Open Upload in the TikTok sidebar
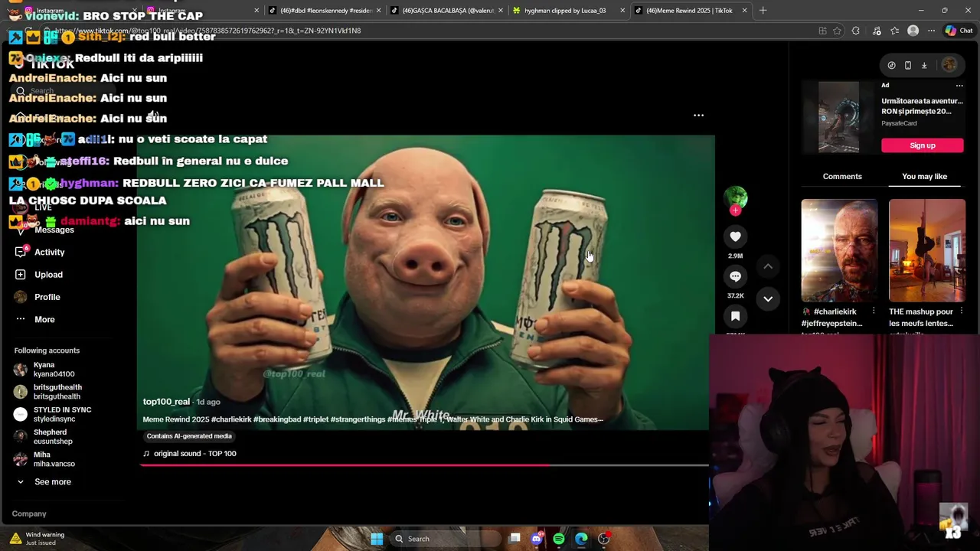 pos(38,275)
